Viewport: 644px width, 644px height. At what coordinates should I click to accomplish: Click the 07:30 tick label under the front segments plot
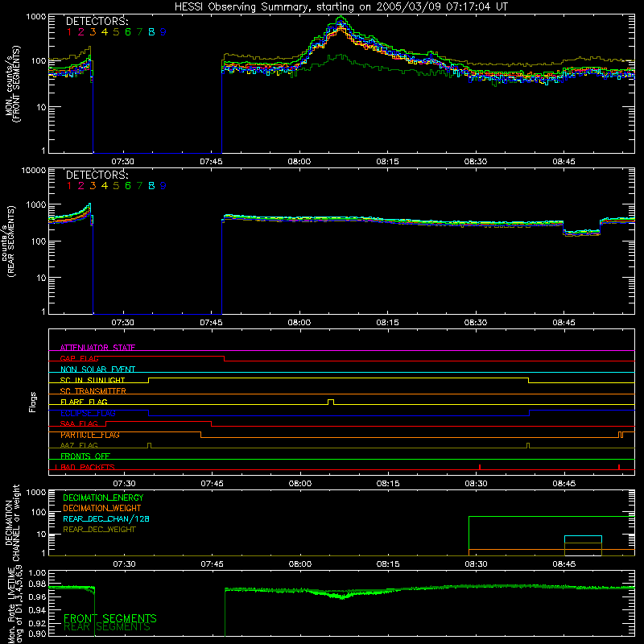[123, 162]
